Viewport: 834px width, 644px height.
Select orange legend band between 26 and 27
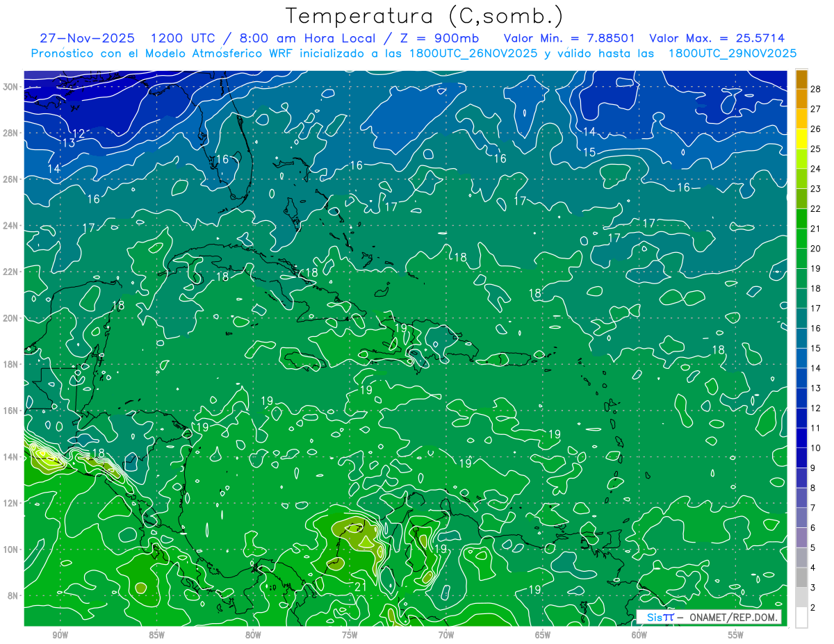pos(801,119)
